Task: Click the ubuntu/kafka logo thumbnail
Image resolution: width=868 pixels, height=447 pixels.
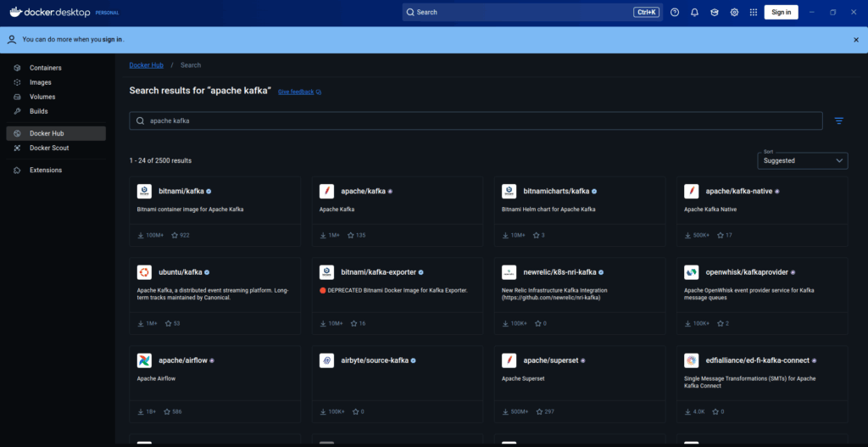Action: pyautogui.click(x=144, y=272)
